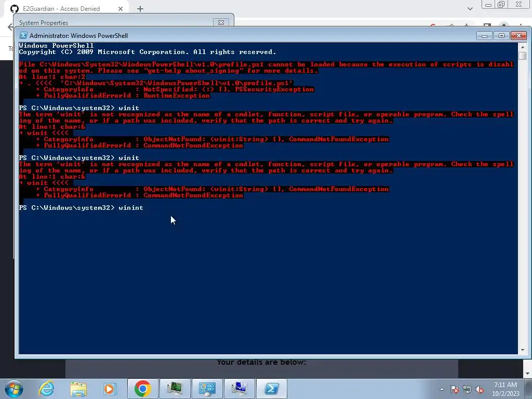Close the Administrator: Windows PowerShell window
The image size is (532, 399).
point(518,36)
